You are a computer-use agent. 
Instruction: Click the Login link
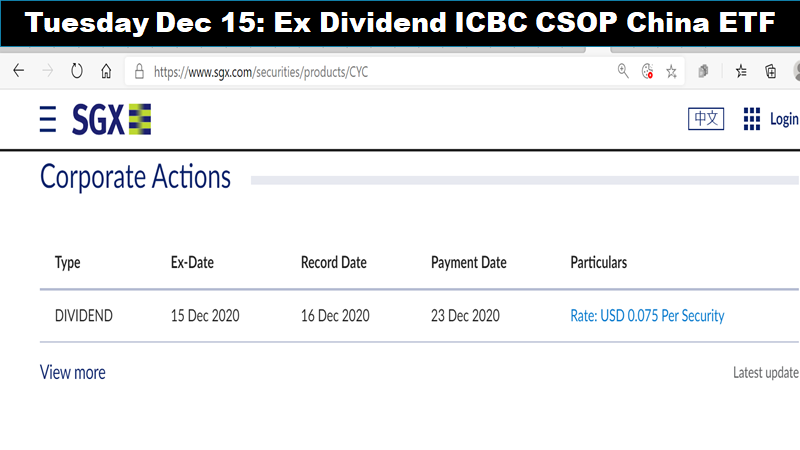(784, 119)
